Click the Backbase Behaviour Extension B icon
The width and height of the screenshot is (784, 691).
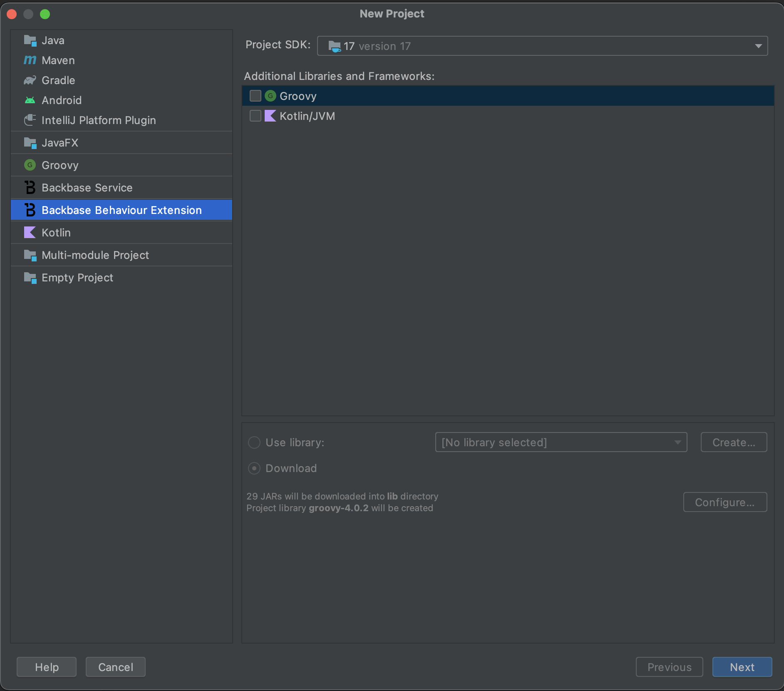coord(30,210)
